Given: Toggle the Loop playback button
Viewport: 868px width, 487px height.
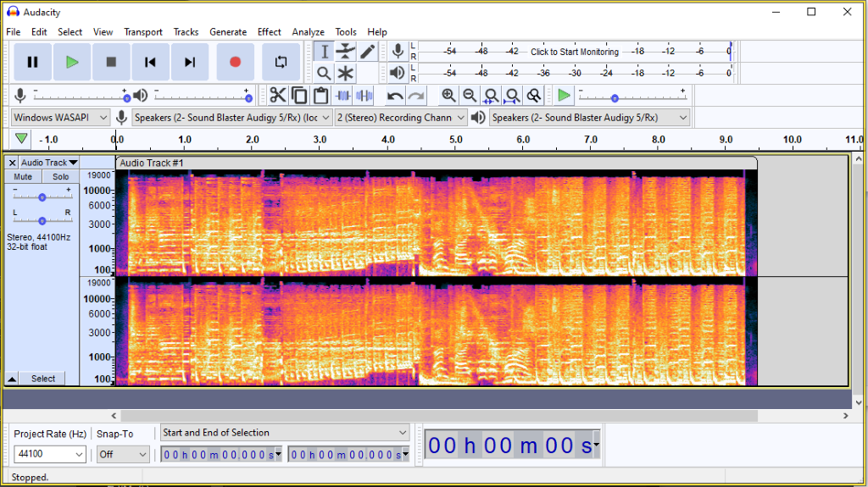Looking at the screenshot, I should [x=281, y=62].
